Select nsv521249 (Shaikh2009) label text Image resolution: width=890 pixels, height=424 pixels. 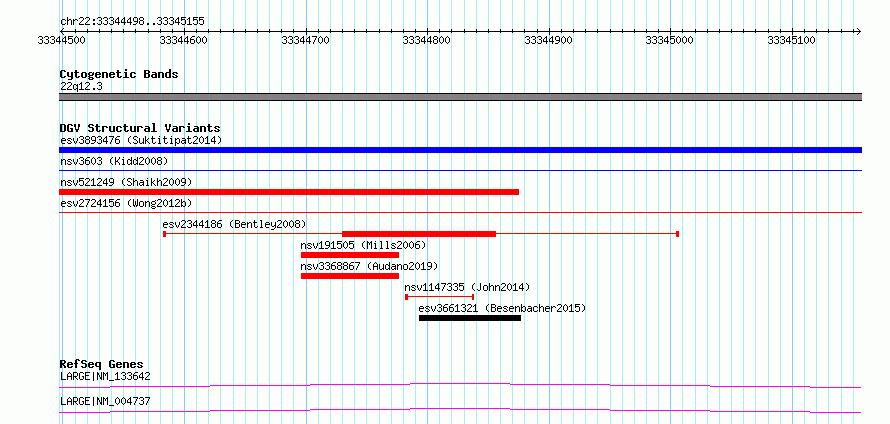coord(126,182)
